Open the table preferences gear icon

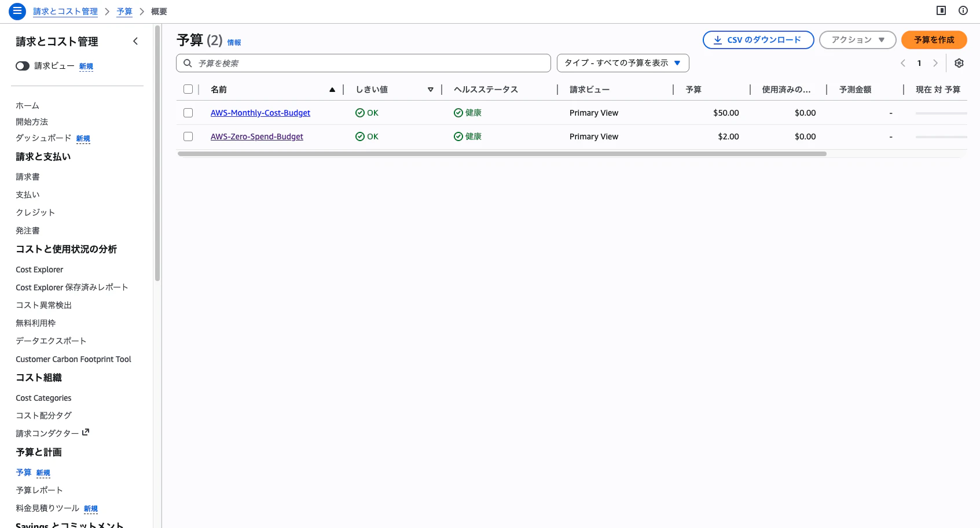[x=959, y=63]
